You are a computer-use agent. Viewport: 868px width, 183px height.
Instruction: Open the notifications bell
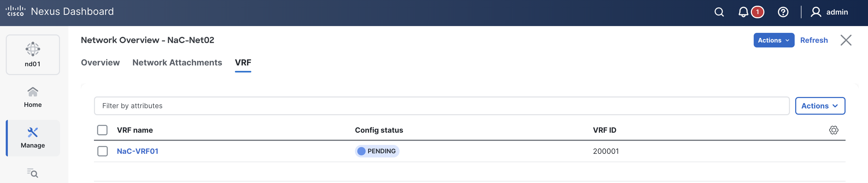point(743,12)
